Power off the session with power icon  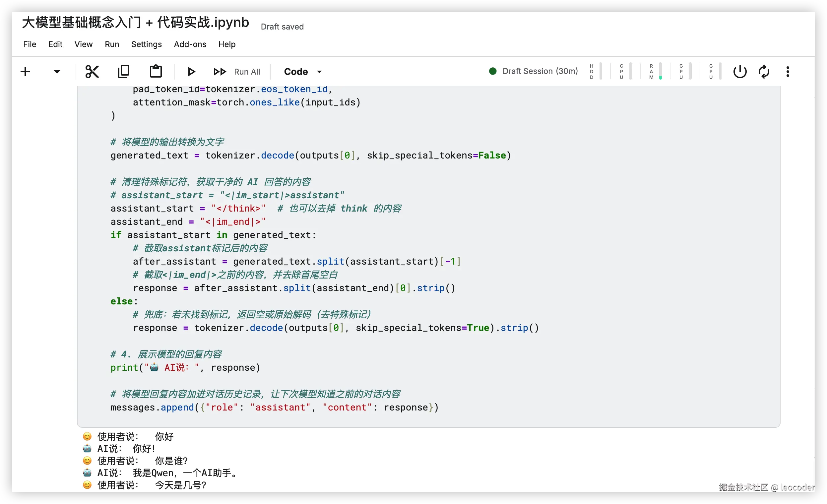[x=740, y=72]
